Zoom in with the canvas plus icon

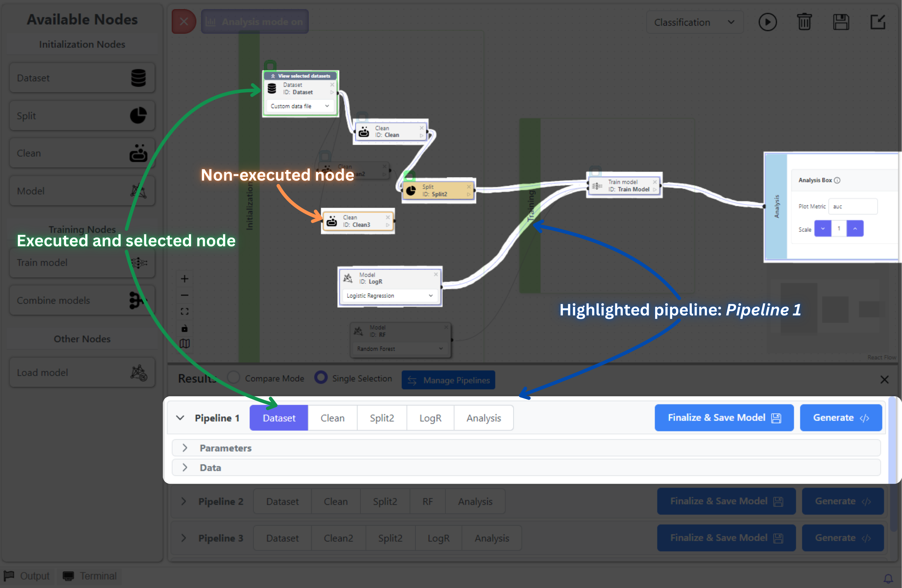coord(185,279)
